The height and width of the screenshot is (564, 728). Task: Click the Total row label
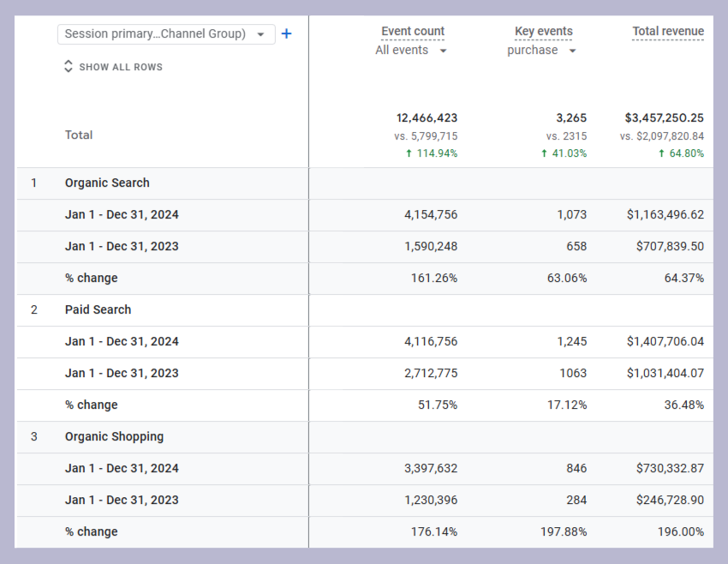click(x=79, y=135)
